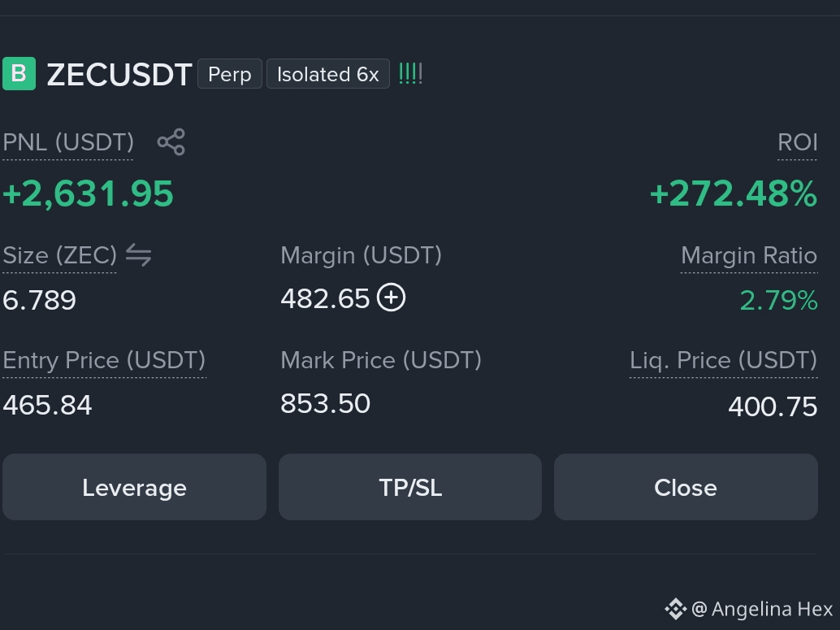The image size is (840, 630).
Task: Click the Entry Price (USDT) label
Action: click(104, 360)
